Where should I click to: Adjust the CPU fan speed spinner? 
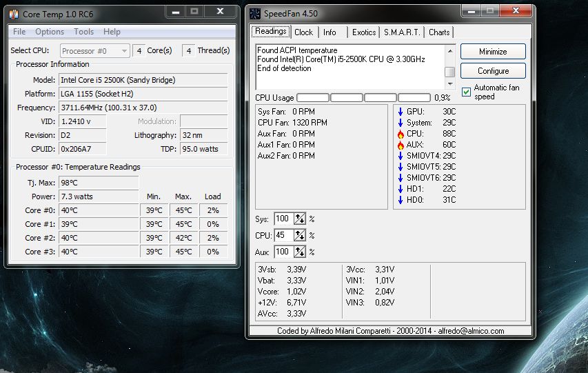pos(300,235)
